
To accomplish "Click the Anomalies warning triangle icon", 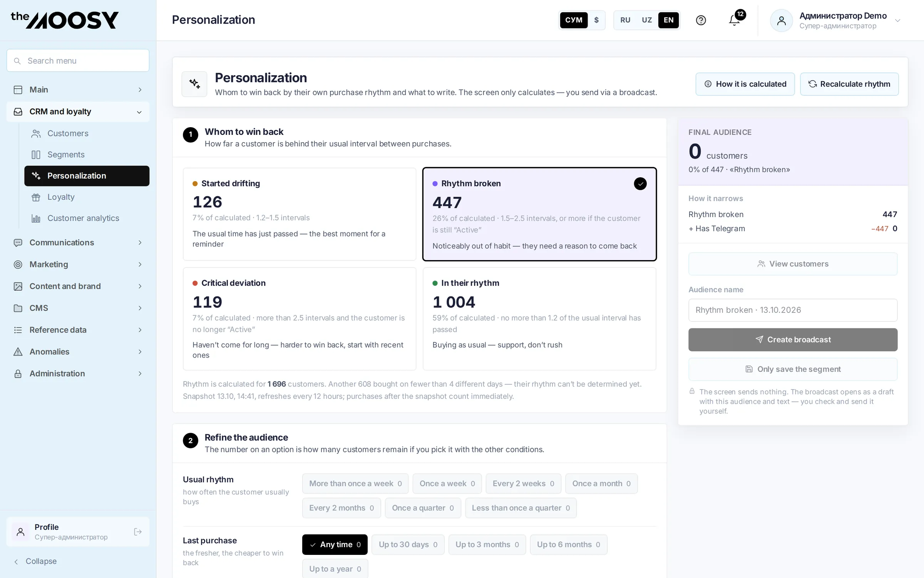I will [18, 351].
